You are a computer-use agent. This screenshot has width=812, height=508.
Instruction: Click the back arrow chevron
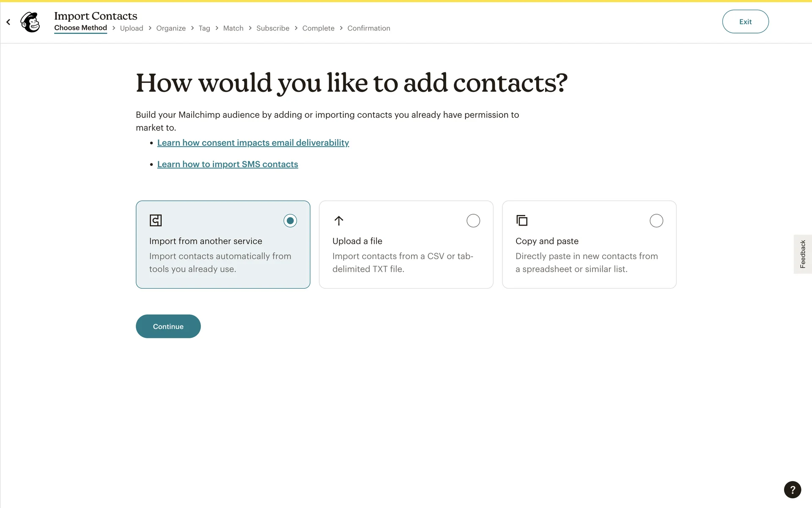(8, 22)
